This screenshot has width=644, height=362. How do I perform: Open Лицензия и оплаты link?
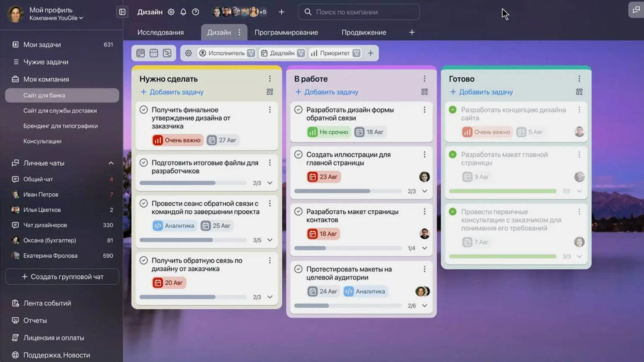click(x=54, y=338)
